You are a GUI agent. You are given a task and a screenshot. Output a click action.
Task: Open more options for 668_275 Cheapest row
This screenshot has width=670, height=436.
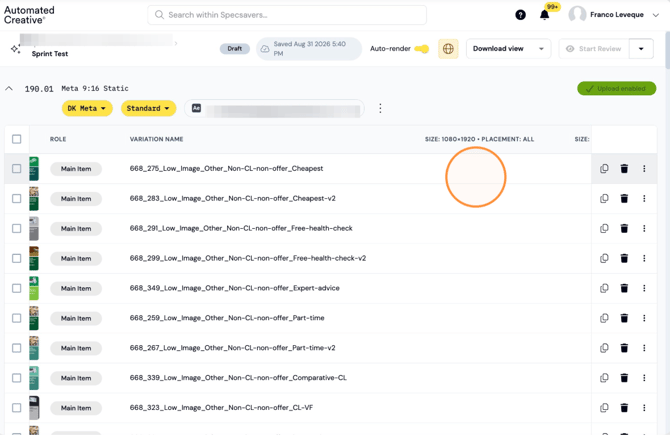coord(644,168)
